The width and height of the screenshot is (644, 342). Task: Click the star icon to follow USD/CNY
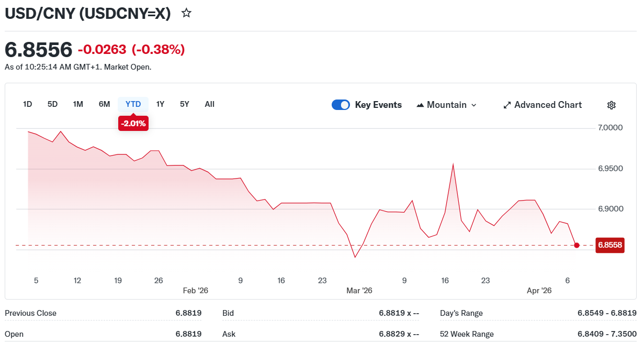click(x=186, y=13)
